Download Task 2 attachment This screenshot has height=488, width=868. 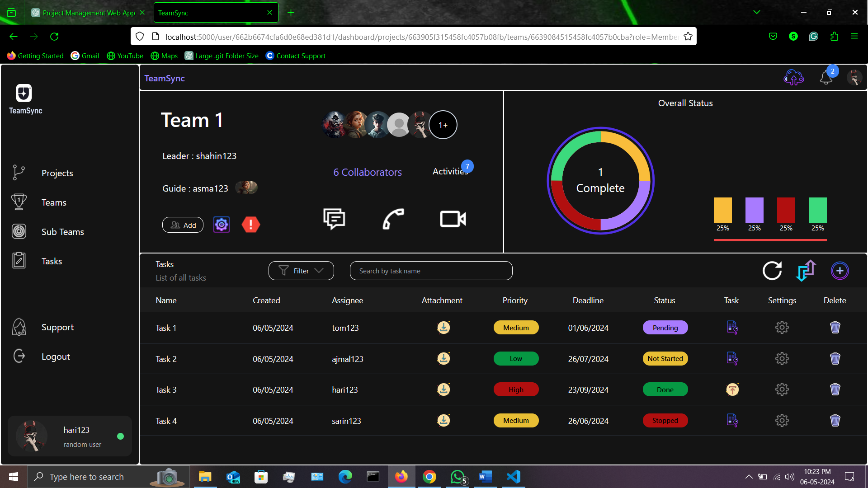pyautogui.click(x=443, y=359)
